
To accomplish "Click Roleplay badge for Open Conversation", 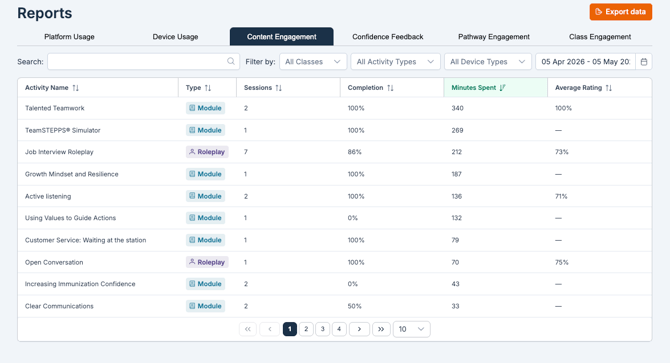I will pos(207,262).
